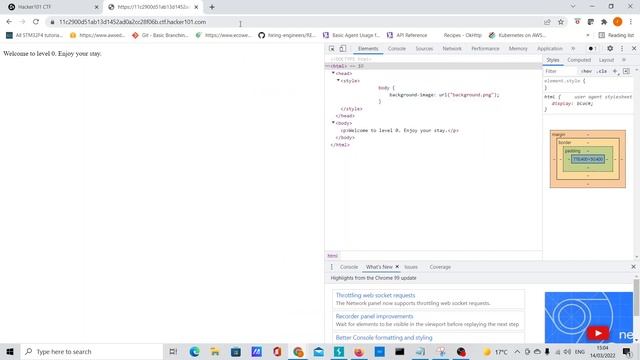The width and height of the screenshot is (640, 360).
Task: Open the Kubernetes on AWS bookmark
Action: 517,36
